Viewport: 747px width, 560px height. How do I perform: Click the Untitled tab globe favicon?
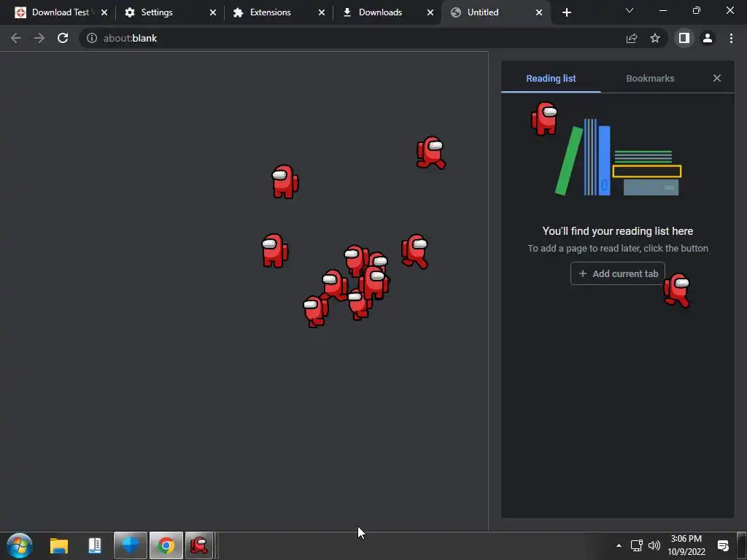456,12
